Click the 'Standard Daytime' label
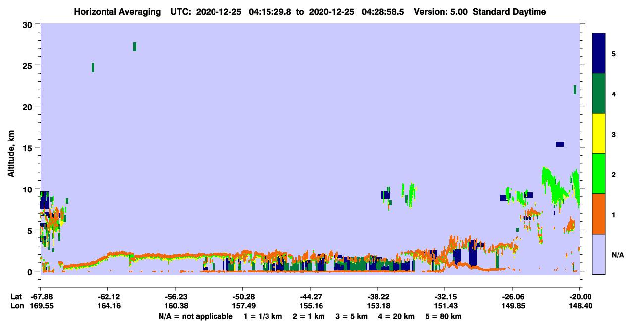Viewport: 644px width, 330px height. (509, 12)
